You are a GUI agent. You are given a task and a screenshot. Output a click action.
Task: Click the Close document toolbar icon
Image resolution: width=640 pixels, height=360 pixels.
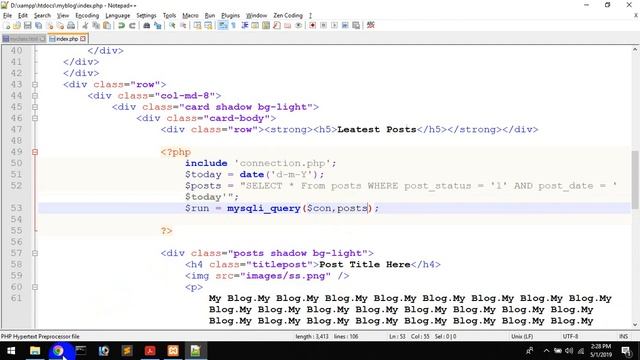(x=49, y=25)
